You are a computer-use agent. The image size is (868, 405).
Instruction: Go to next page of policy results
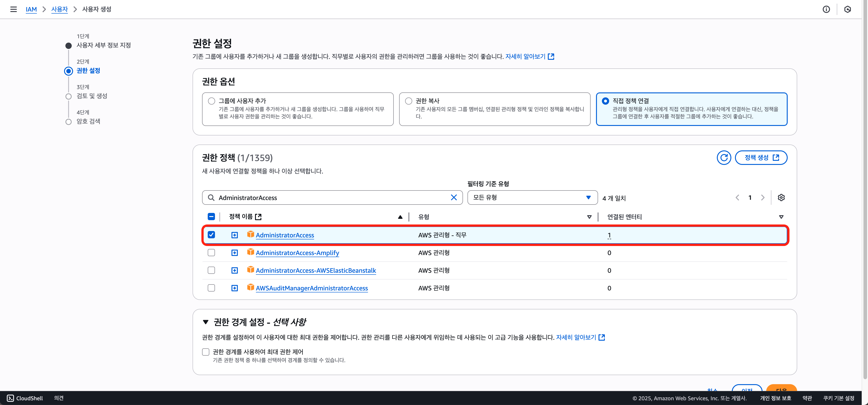point(763,198)
